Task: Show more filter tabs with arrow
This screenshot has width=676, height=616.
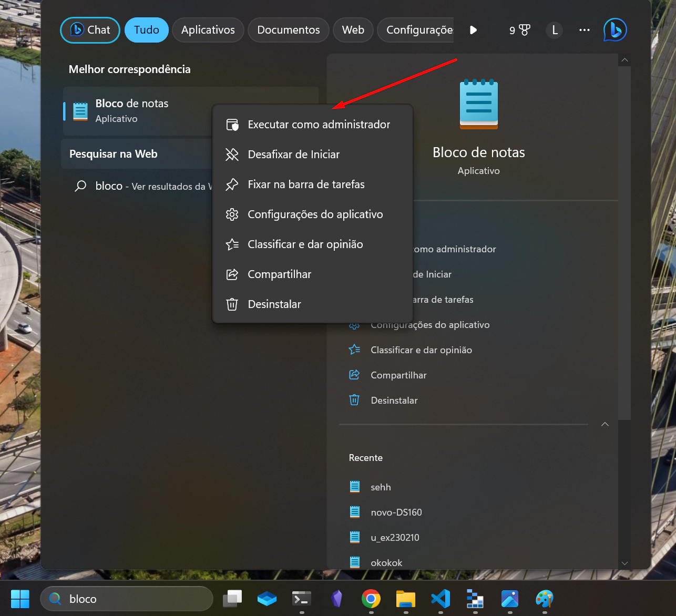Action: coord(473,30)
